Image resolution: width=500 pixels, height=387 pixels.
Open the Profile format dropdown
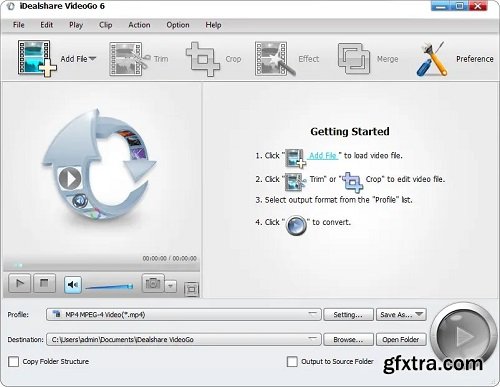click(x=184, y=314)
